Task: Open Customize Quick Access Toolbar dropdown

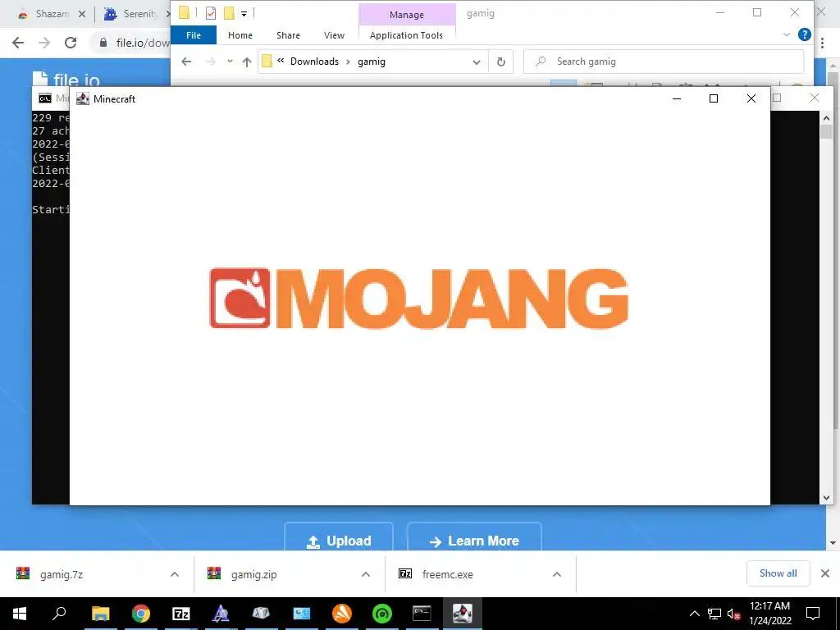Action: tap(244, 13)
